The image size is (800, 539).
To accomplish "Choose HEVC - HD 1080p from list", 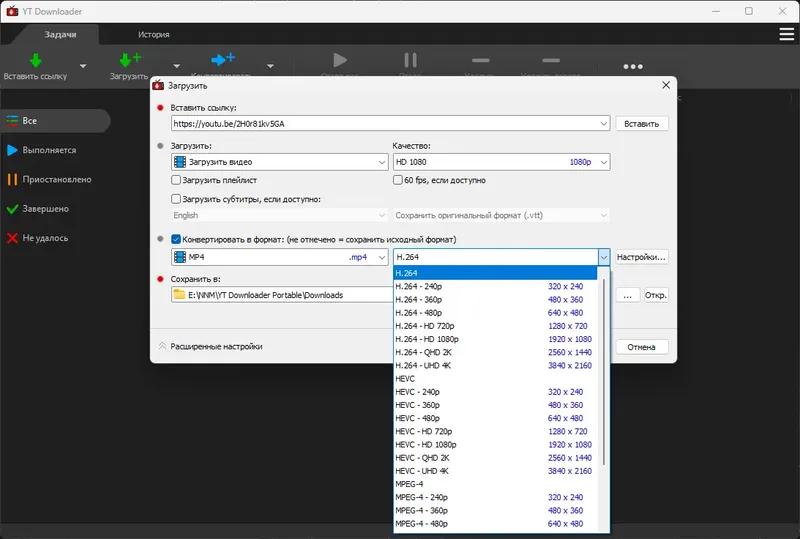I will click(x=426, y=444).
